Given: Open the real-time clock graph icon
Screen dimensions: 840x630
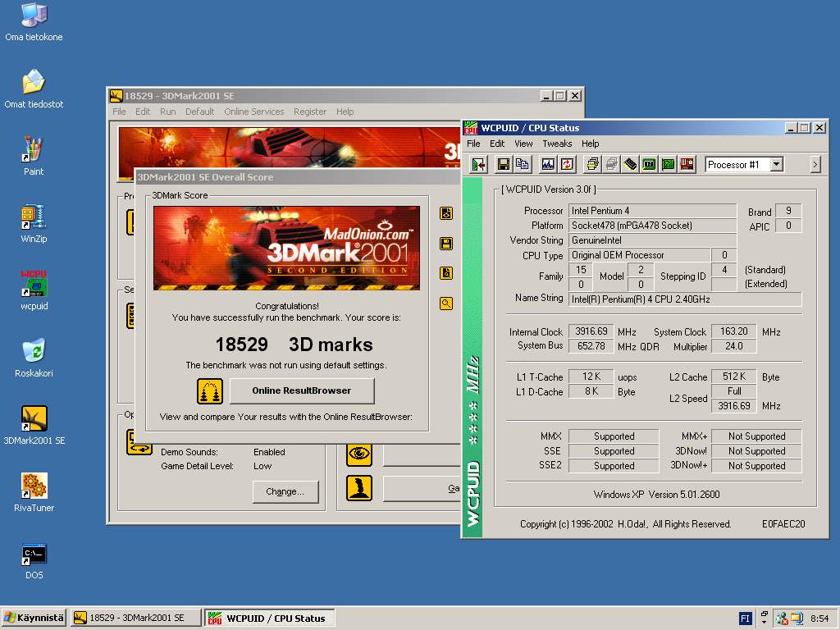Looking at the screenshot, I should [548, 165].
